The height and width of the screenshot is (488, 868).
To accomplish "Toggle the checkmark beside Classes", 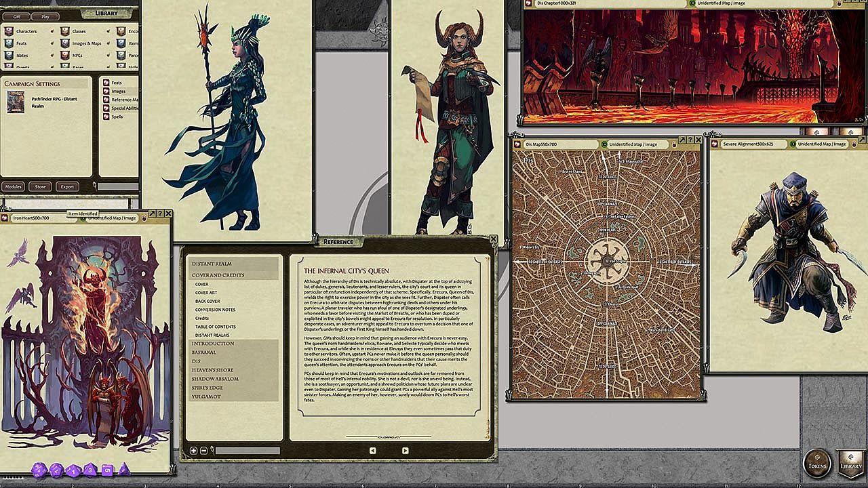I will click(x=108, y=31).
